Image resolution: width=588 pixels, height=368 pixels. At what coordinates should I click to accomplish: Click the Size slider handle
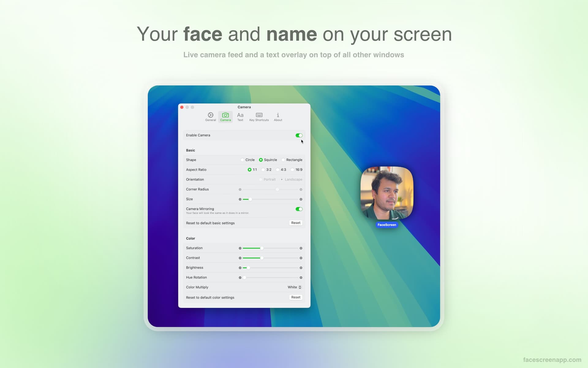(x=250, y=199)
